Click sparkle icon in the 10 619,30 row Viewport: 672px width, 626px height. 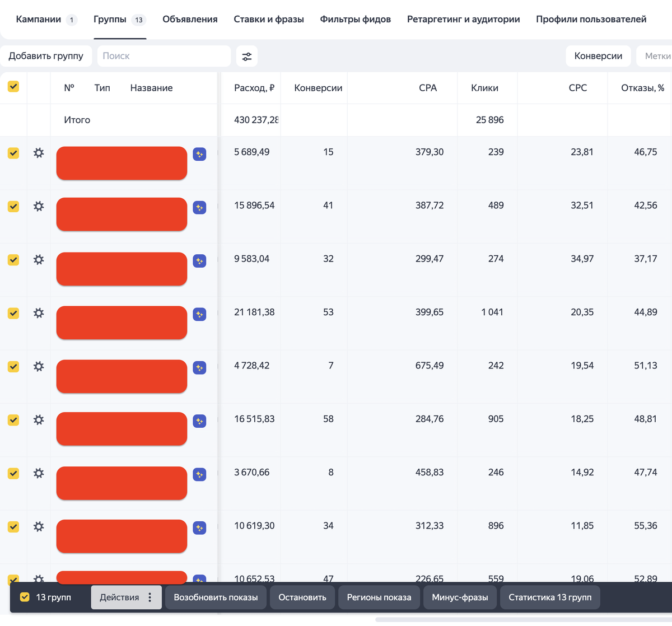click(199, 528)
